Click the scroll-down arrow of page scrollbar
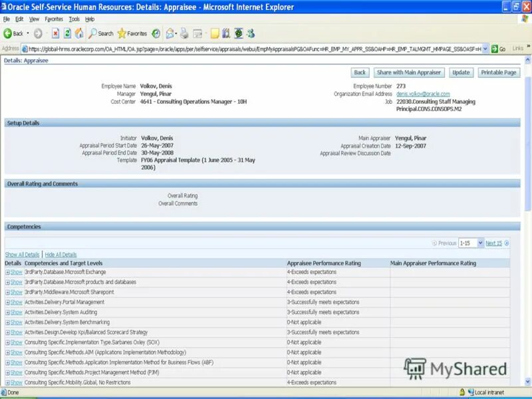Screen dimensions: 532x399 [x=527, y=382]
